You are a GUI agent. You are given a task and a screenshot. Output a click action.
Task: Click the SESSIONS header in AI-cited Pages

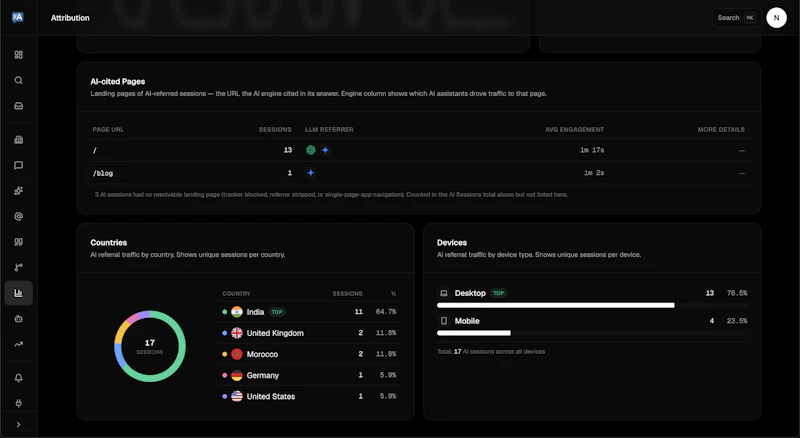275,130
